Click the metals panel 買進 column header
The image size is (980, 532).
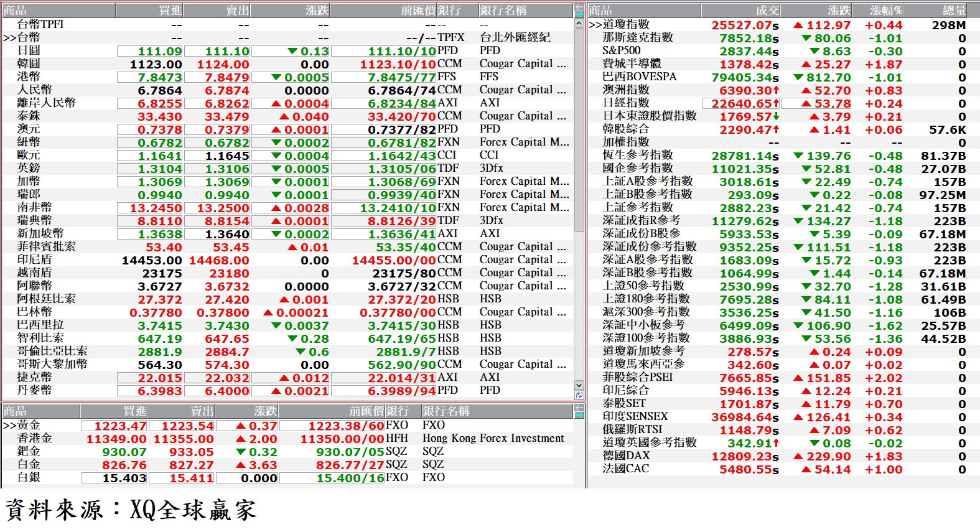pyautogui.click(x=114, y=411)
